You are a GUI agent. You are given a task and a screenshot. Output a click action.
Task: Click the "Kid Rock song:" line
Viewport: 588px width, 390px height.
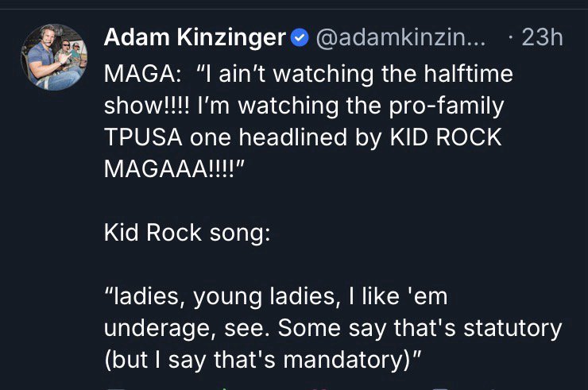pyautogui.click(x=187, y=234)
